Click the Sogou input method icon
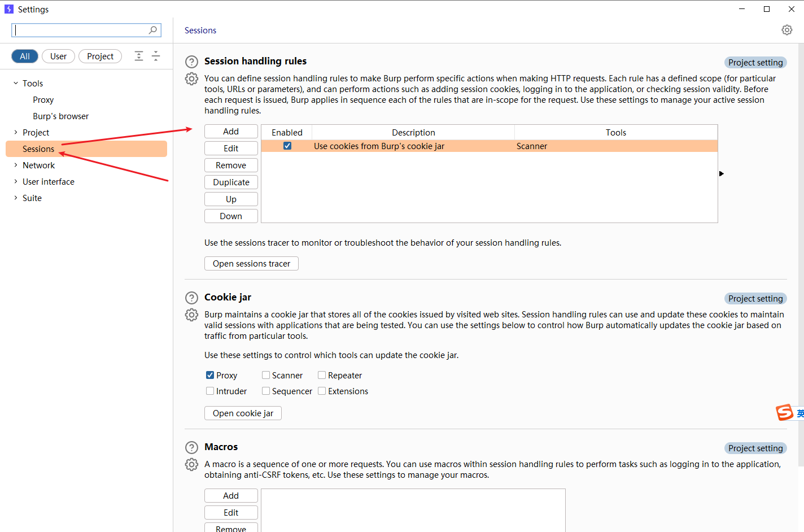This screenshot has width=804, height=532. click(785, 413)
